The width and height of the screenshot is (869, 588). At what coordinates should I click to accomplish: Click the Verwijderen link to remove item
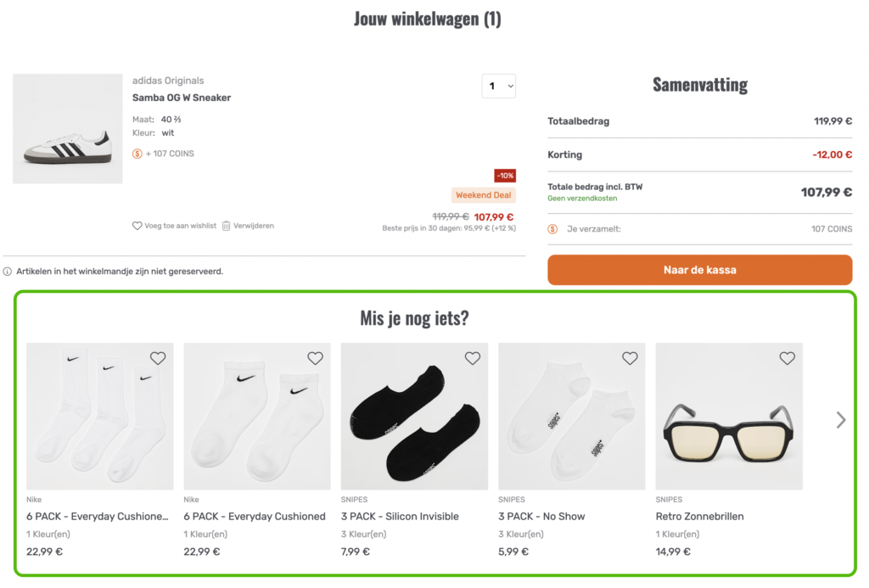point(254,226)
